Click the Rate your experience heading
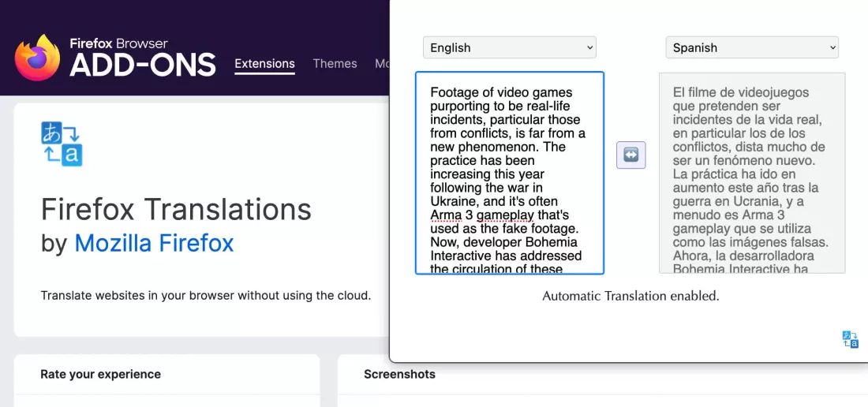Viewport: 868px width, 407px height. [101, 375]
